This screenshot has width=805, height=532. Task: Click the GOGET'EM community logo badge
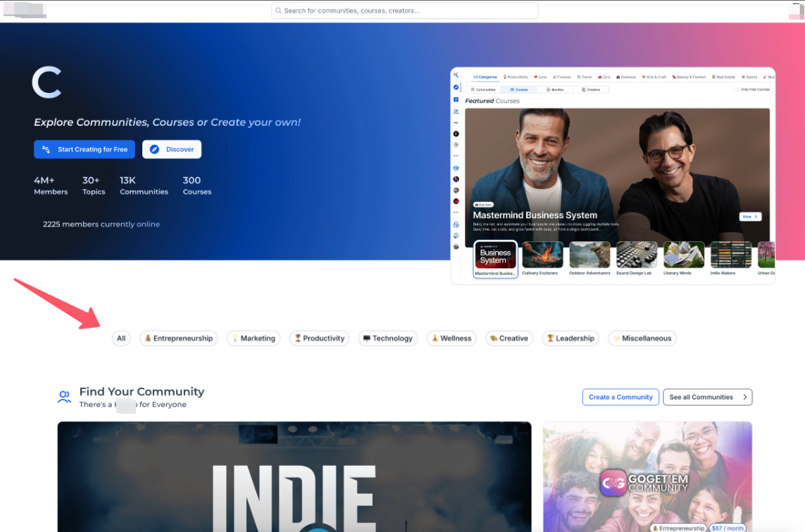click(x=613, y=483)
